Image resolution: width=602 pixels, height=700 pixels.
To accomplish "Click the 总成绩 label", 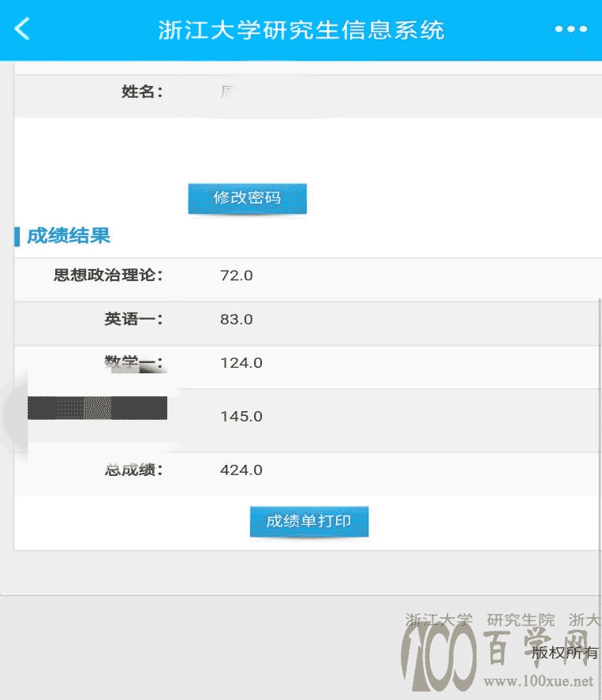I will [134, 470].
